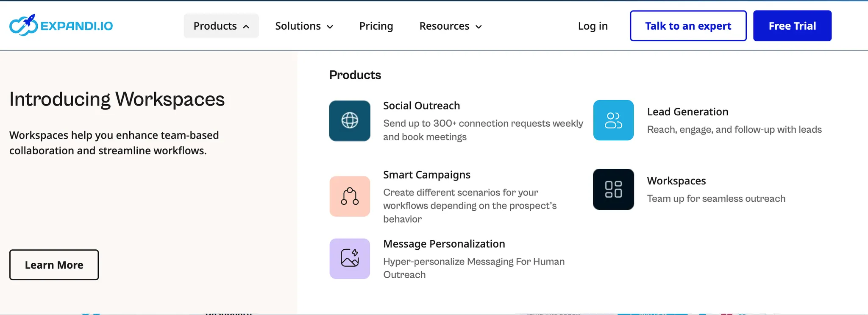Click the Expandi.io rocket logo

61,25
